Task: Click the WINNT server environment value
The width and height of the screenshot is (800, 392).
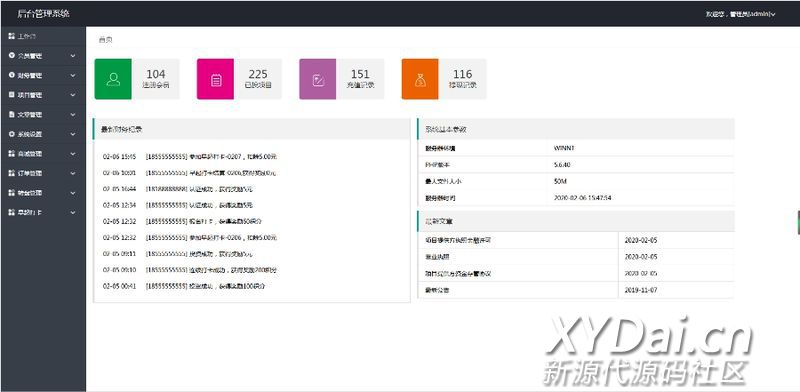Action: coord(564,148)
